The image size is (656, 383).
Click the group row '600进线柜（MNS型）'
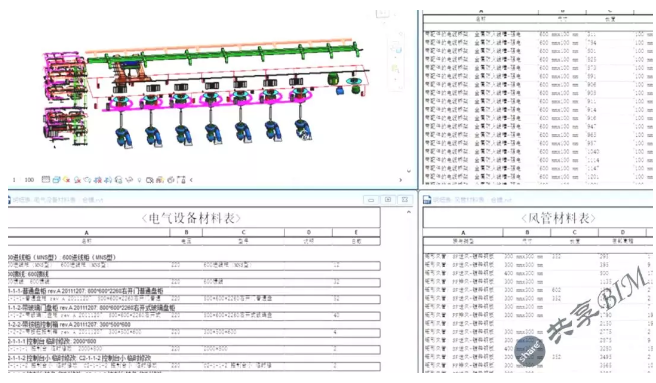pos(194,257)
